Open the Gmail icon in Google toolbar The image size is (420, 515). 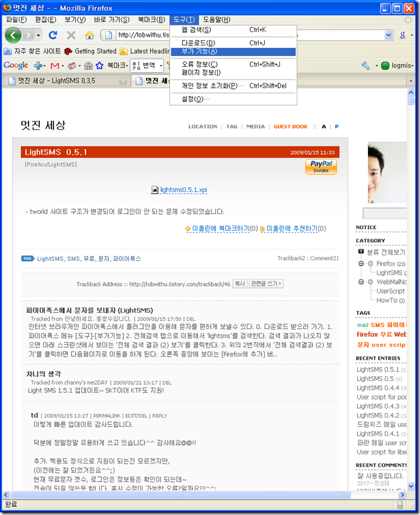55,65
